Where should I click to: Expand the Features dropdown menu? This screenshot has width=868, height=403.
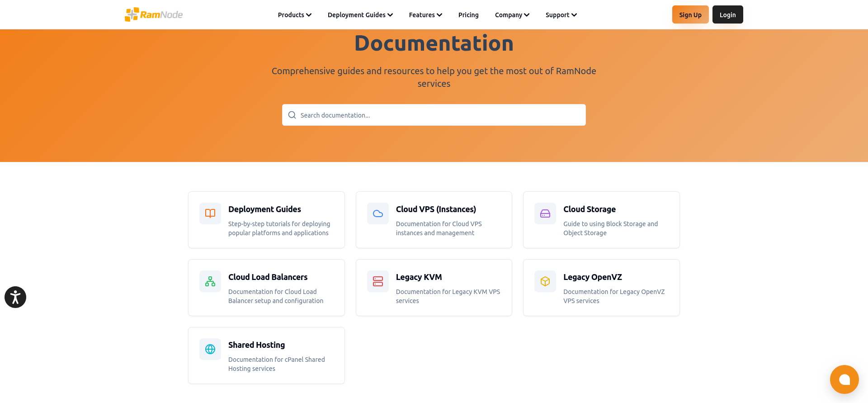[425, 15]
